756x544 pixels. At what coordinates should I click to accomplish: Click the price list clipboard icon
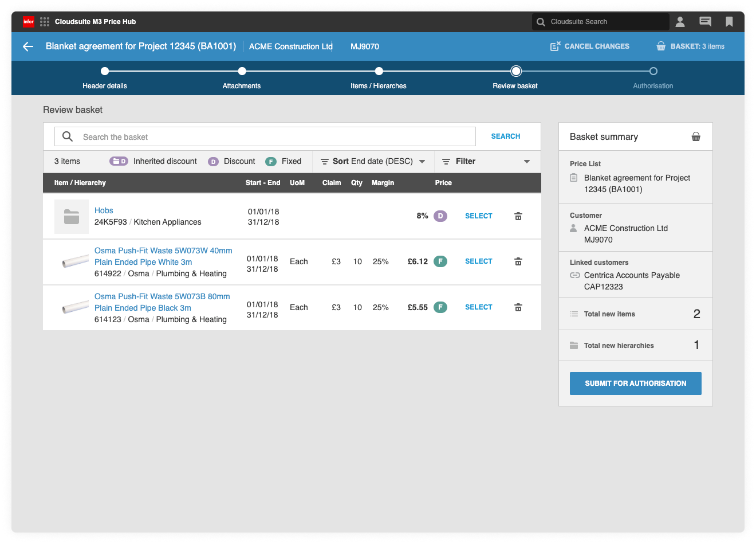pyautogui.click(x=573, y=178)
